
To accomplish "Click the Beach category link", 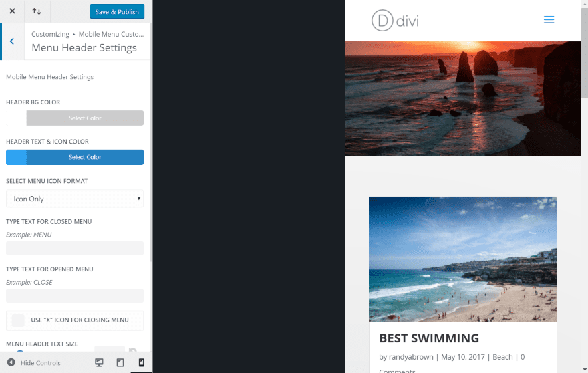I will point(502,357).
